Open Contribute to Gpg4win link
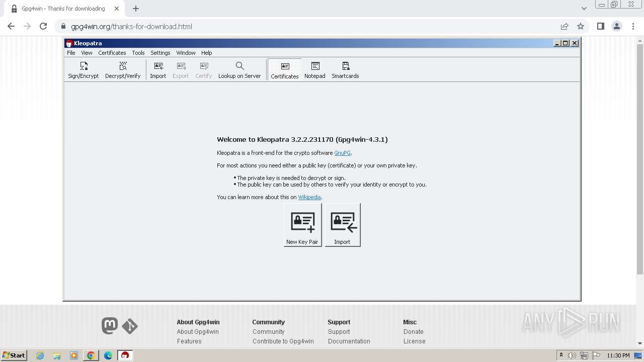The image size is (644, 362). click(283, 341)
